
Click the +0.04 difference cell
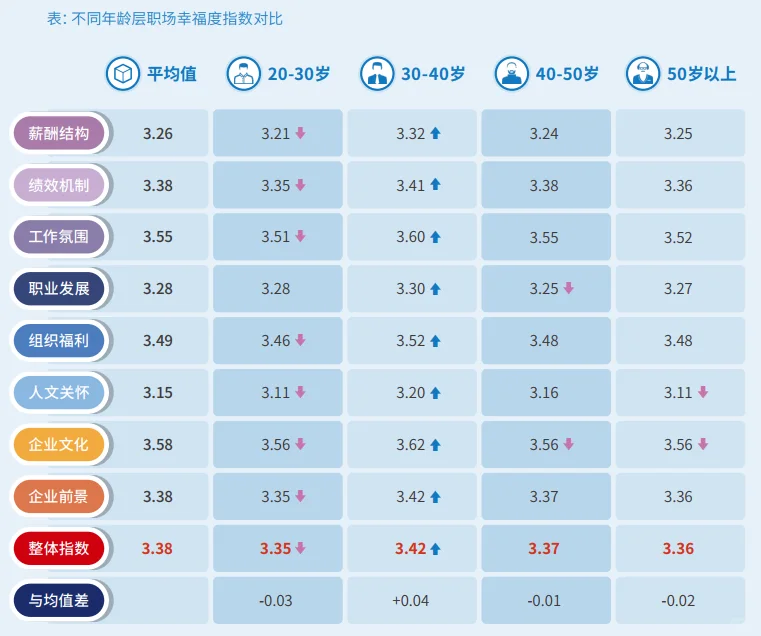pyautogui.click(x=412, y=600)
